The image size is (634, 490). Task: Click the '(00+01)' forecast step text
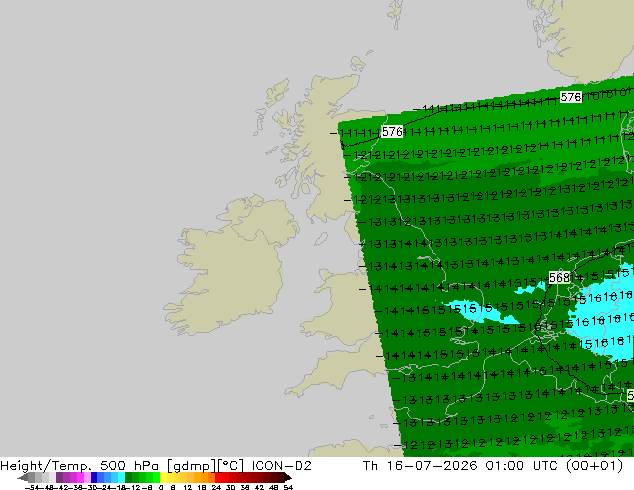[x=594, y=466]
